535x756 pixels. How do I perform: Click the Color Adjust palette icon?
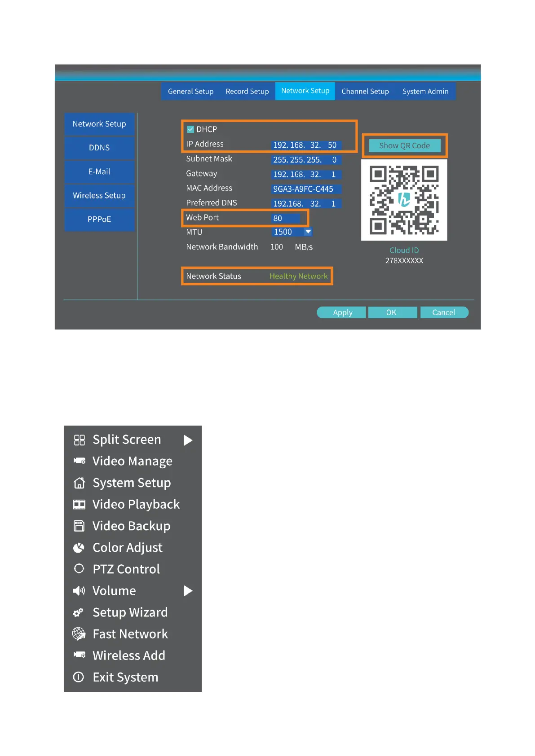tap(79, 548)
